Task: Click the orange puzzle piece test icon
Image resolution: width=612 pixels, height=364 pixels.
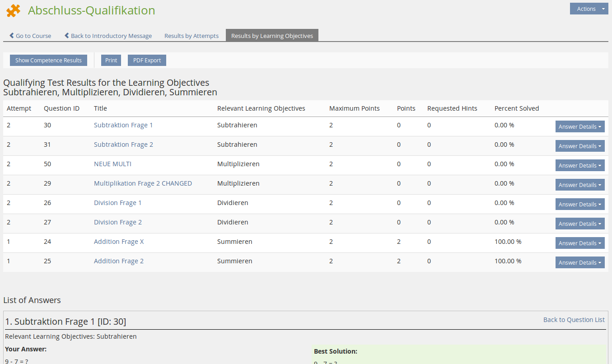Action: [14, 10]
